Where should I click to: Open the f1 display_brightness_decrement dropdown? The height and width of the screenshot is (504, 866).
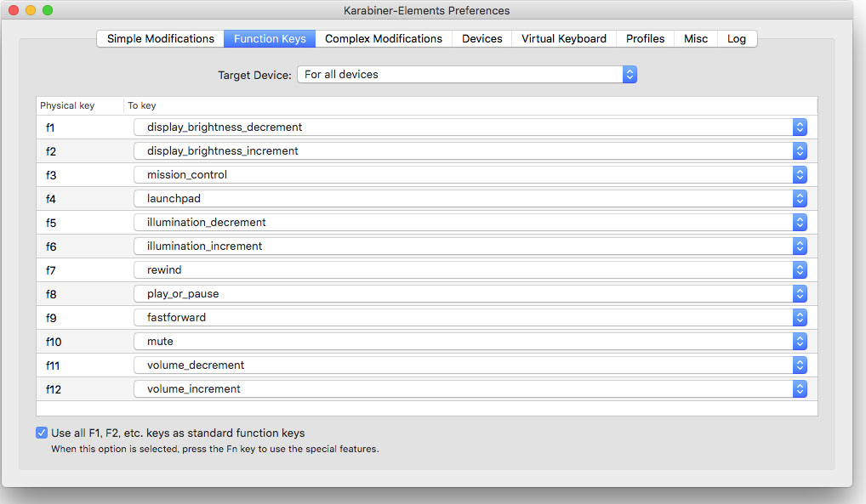tap(470, 127)
